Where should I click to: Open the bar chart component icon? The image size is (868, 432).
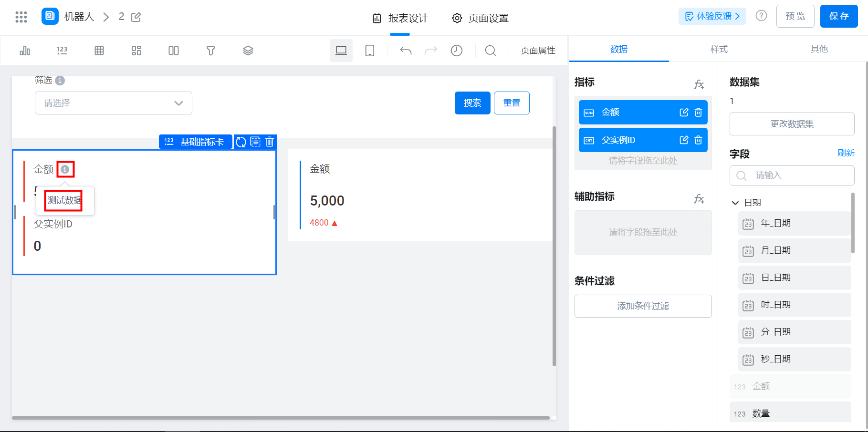pyautogui.click(x=25, y=51)
